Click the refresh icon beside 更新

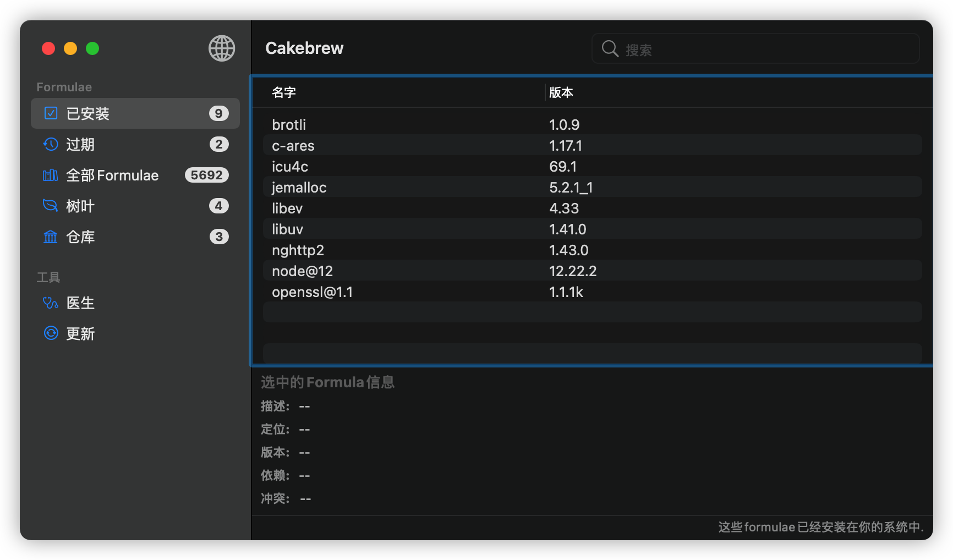[x=51, y=333]
